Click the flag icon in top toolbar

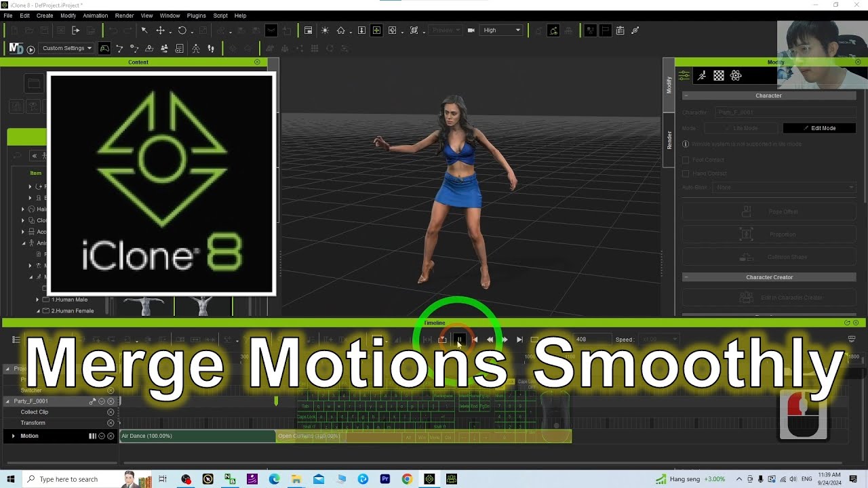(604, 30)
